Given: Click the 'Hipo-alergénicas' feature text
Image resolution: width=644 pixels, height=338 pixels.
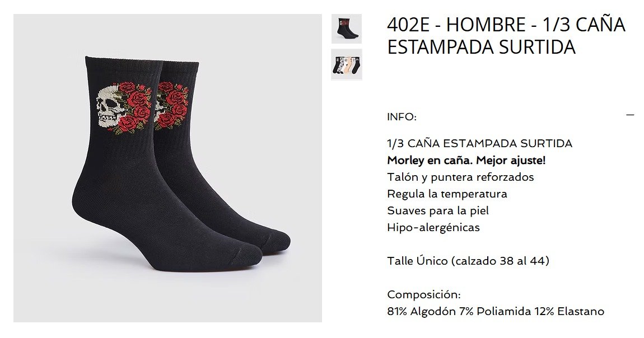Looking at the screenshot, I should click(x=433, y=227).
